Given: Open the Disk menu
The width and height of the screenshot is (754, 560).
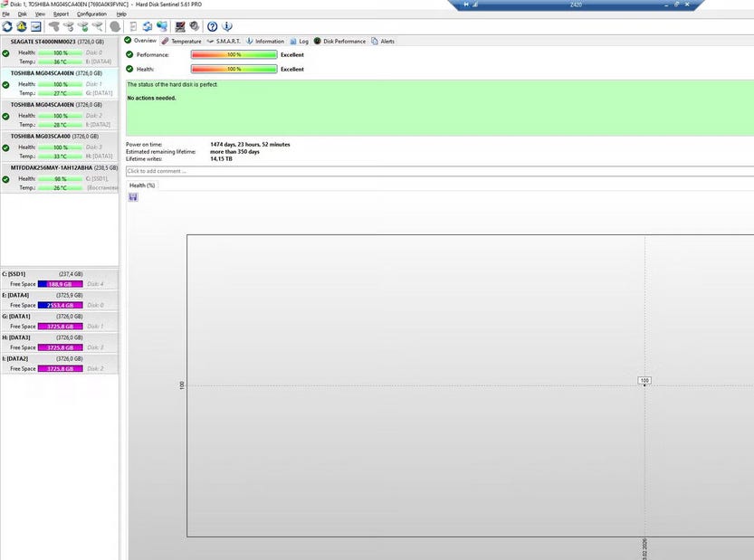Looking at the screenshot, I should tap(23, 14).
